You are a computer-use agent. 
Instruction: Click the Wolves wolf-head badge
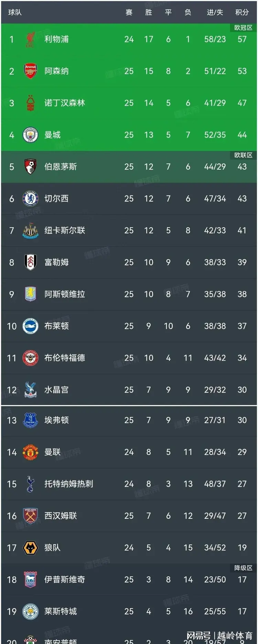[x=30, y=548]
